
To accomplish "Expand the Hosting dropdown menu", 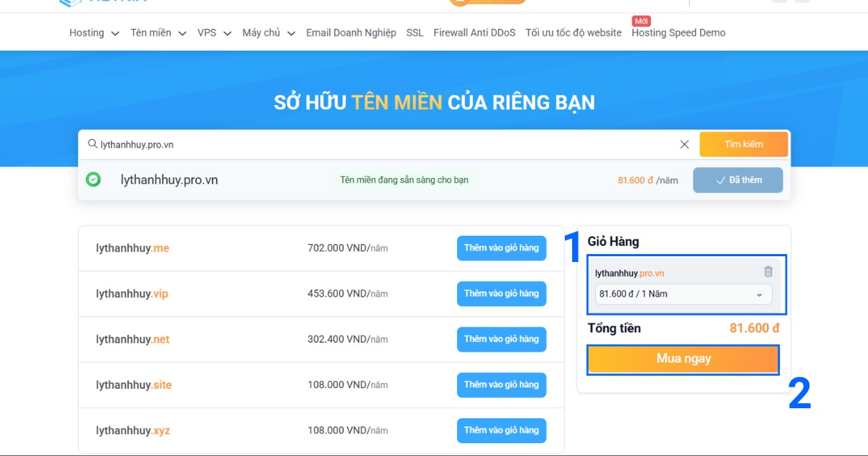I will (93, 33).
